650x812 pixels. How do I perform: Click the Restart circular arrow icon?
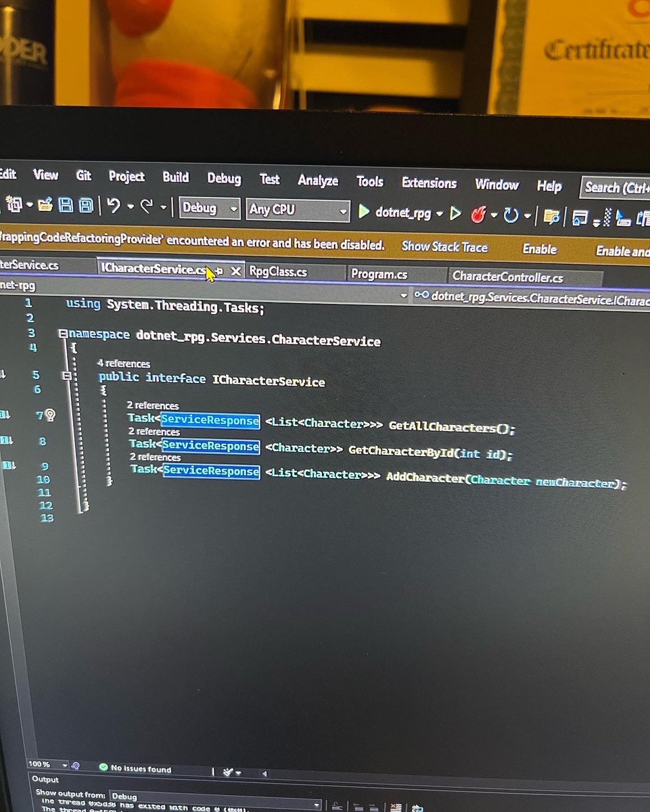coord(511,215)
